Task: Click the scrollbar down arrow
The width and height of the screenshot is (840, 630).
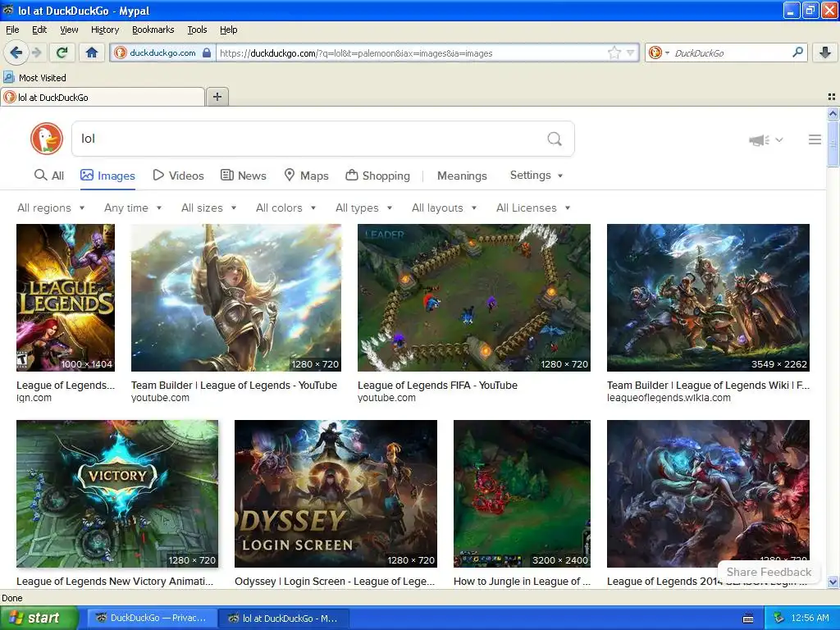Action: (833, 582)
